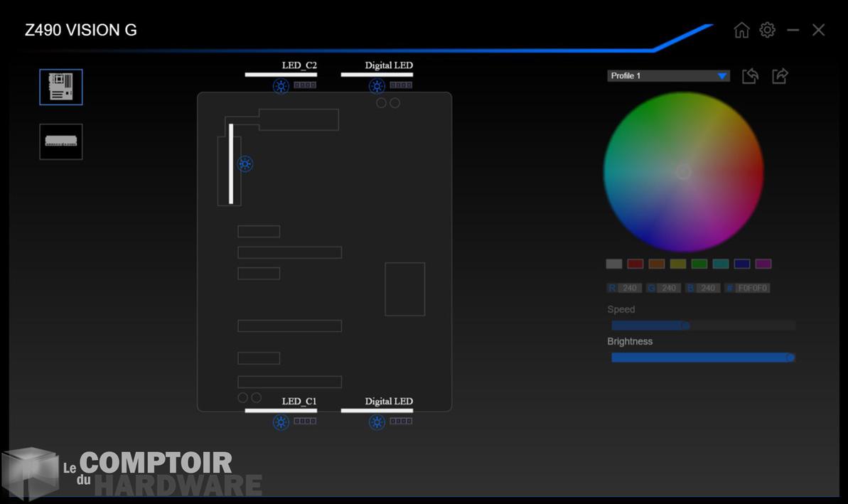
Task: Click the export profile icon
Action: point(780,76)
